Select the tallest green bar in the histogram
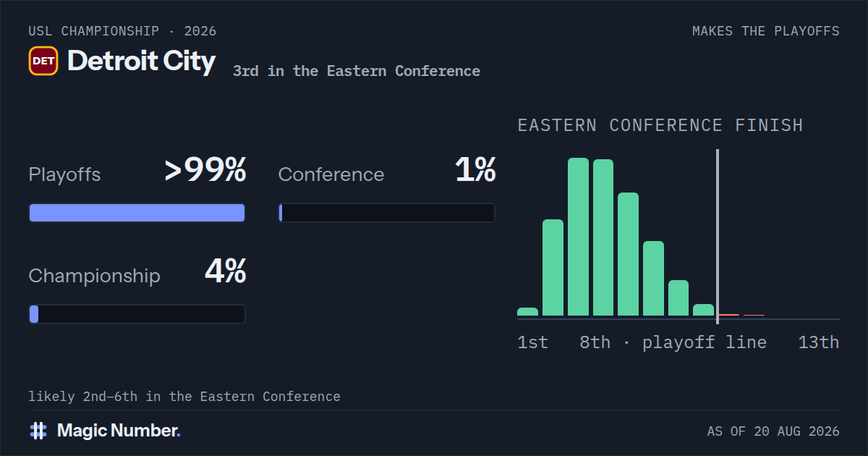 [578, 237]
